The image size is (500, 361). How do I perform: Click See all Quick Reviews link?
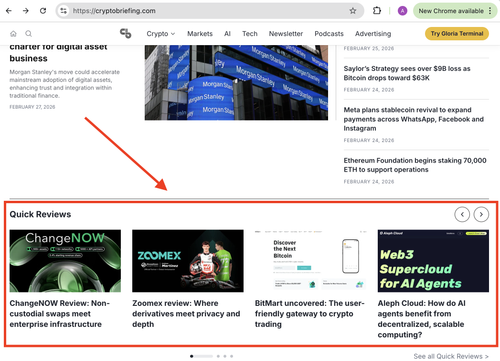pyautogui.click(x=451, y=356)
